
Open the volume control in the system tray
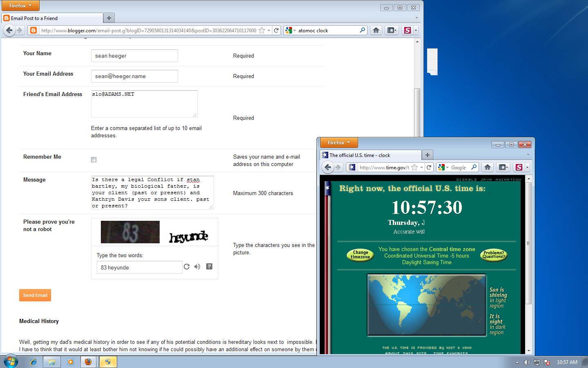(x=527, y=362)
